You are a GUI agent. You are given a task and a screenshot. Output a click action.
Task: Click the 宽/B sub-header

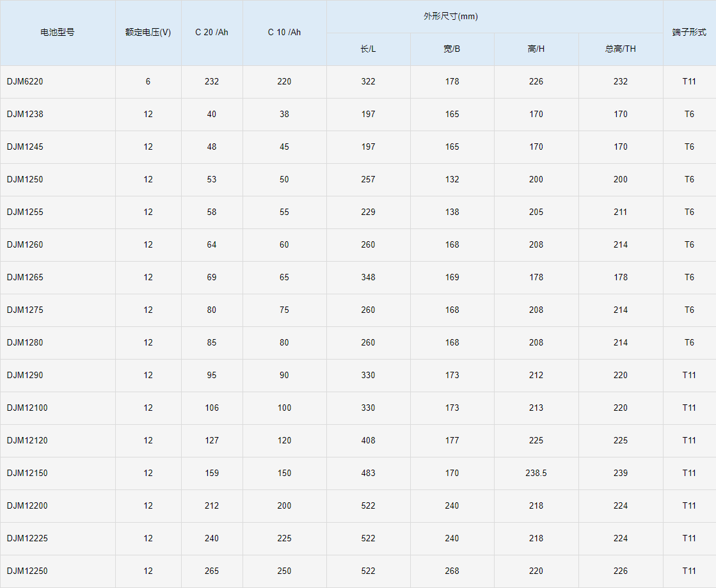pos(452,49)
